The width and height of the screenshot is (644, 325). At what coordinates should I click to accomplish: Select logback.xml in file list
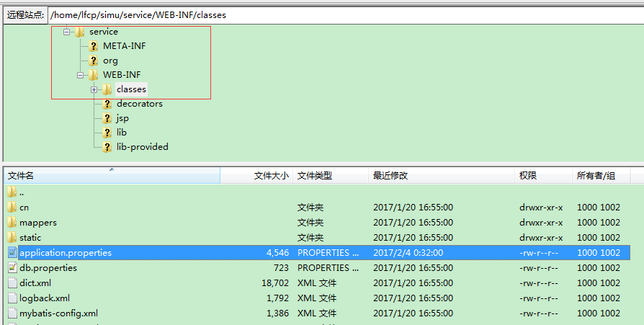[x=45, y=298]
